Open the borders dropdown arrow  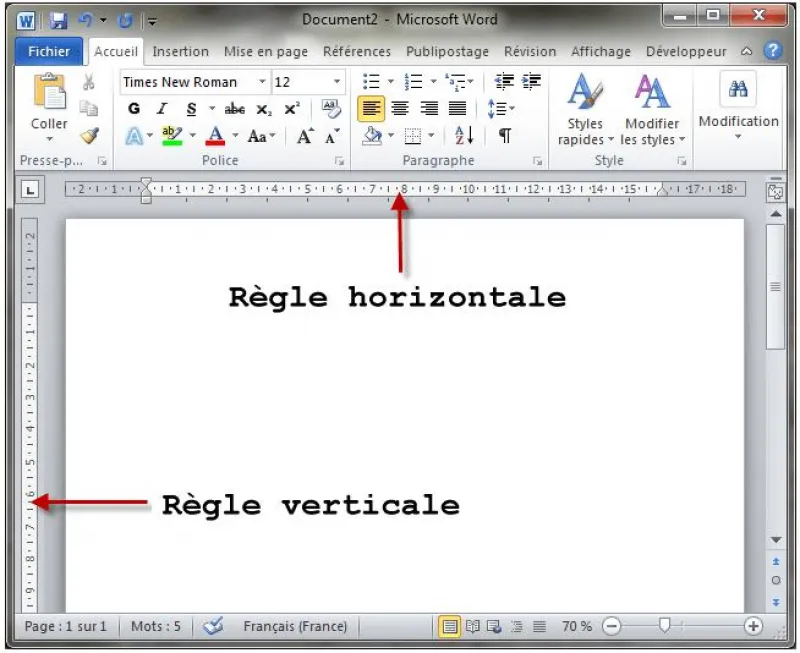coord(431,136)
